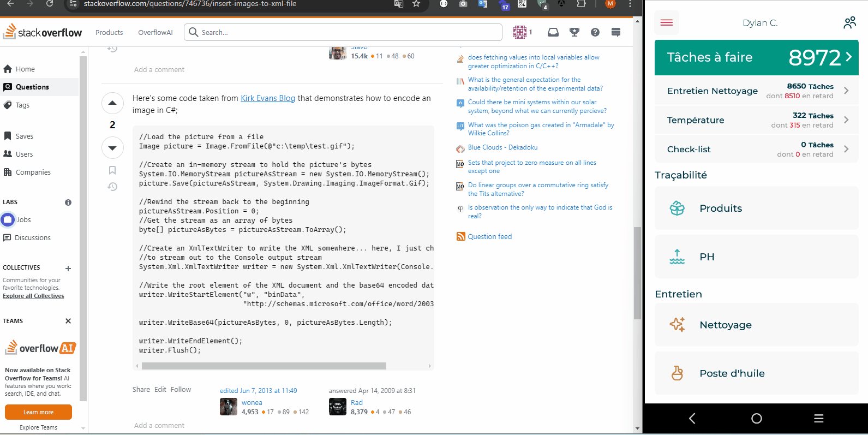Select Questions in the left sidebar

click(39, 87)
